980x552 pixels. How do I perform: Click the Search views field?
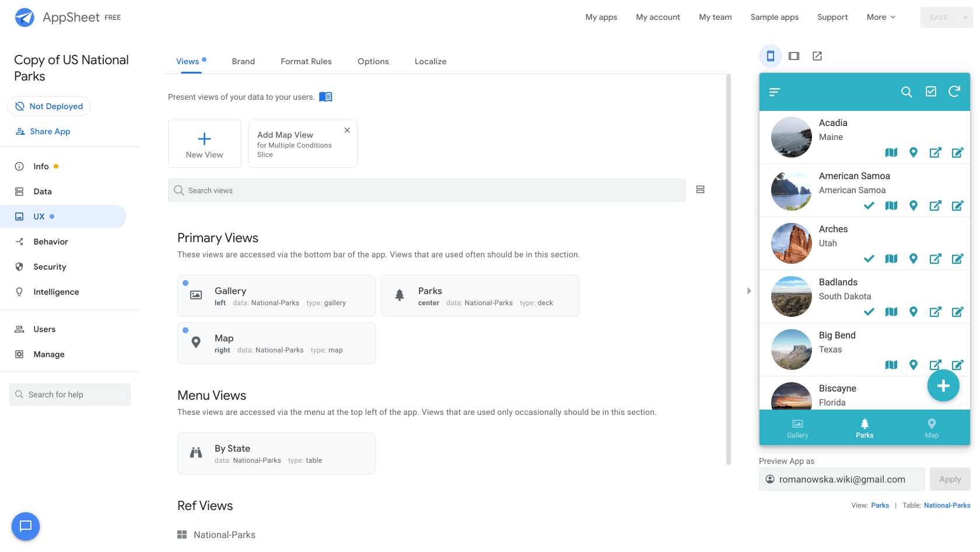(427, 190)
